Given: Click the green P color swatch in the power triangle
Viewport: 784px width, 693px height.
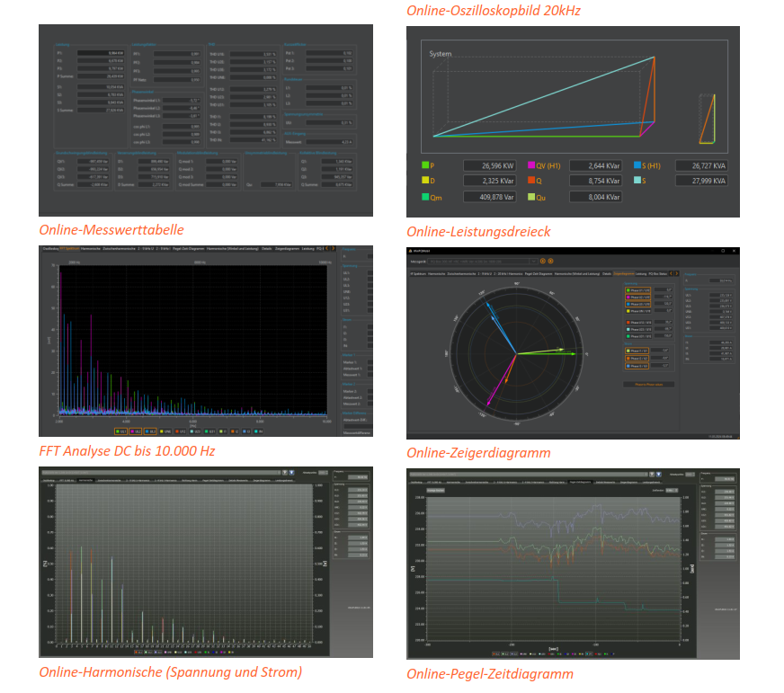Looking at the screenshot, I should click(x=426, y=165).
